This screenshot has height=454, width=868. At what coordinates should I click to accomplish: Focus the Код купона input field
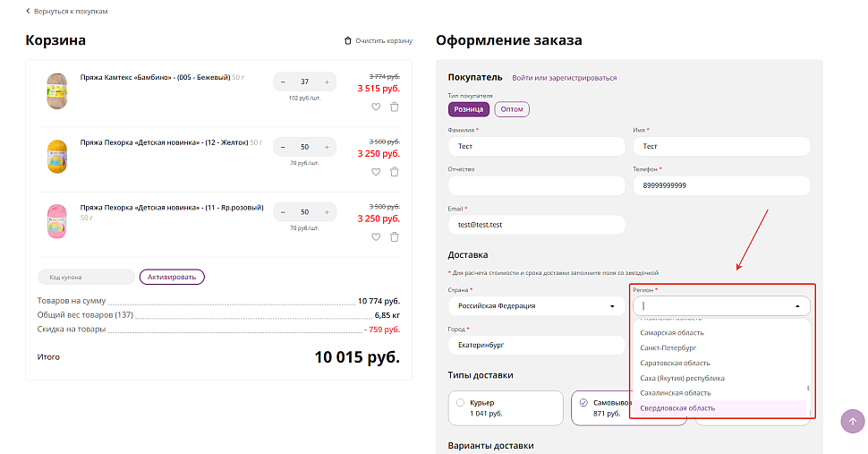point(86,278)
